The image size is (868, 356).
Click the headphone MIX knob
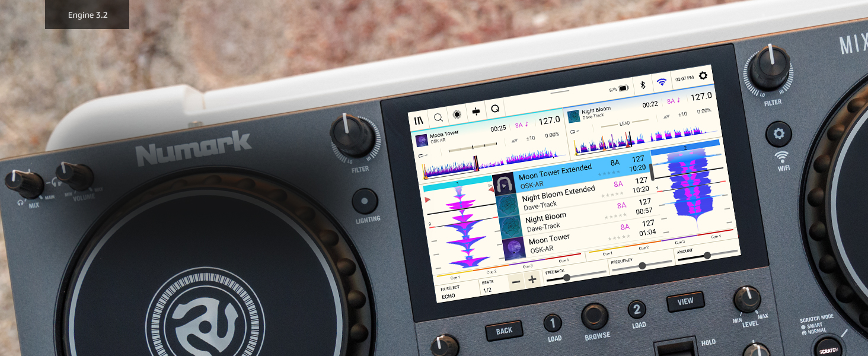pyautogui.click(x=24, y=185)
